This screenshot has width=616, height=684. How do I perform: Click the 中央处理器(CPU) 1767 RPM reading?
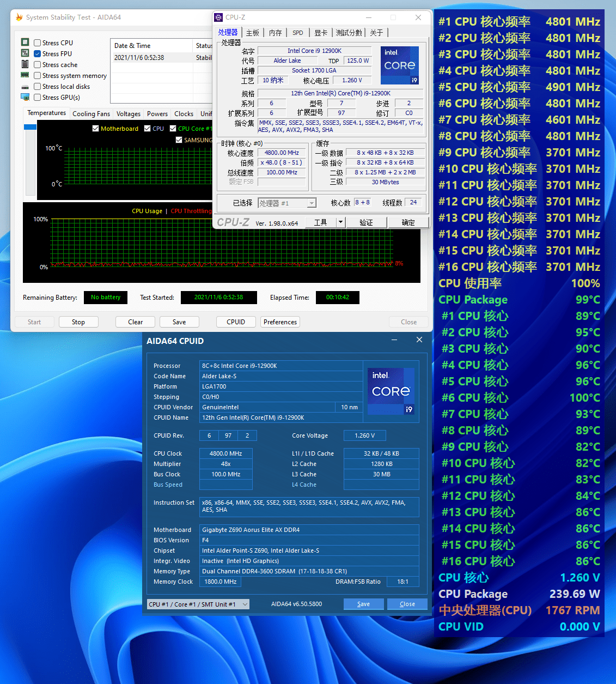(519, 610)
